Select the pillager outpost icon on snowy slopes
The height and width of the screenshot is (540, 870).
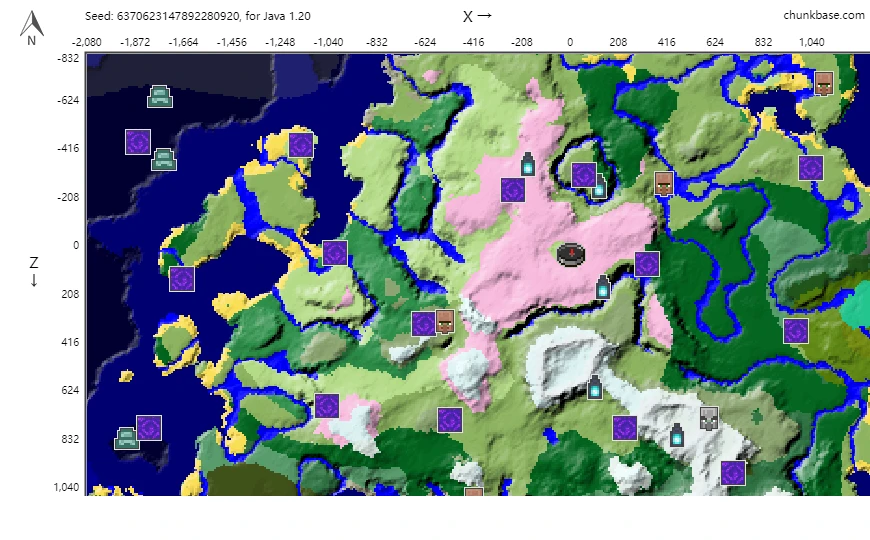pyautogui.click(x=709, y=418)
